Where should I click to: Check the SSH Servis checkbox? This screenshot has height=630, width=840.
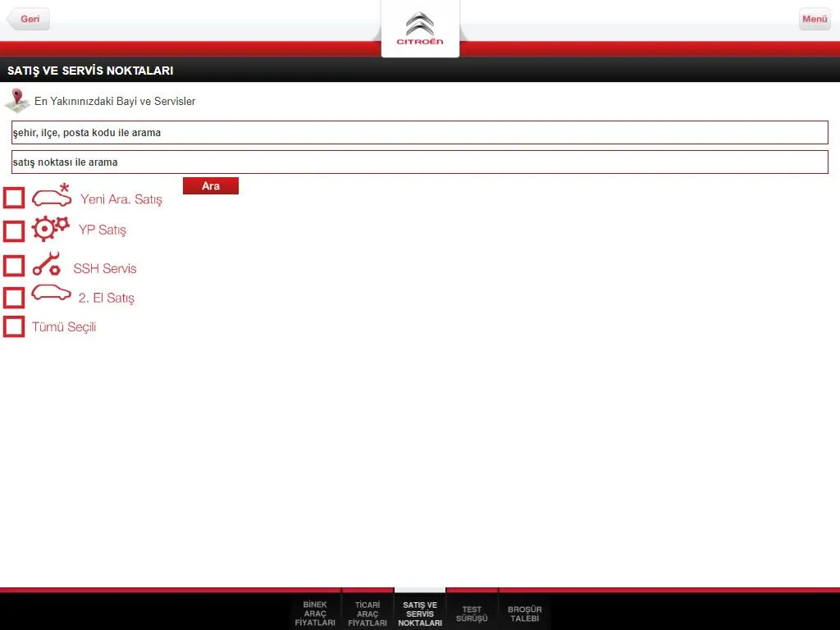[x=14, y=266]
